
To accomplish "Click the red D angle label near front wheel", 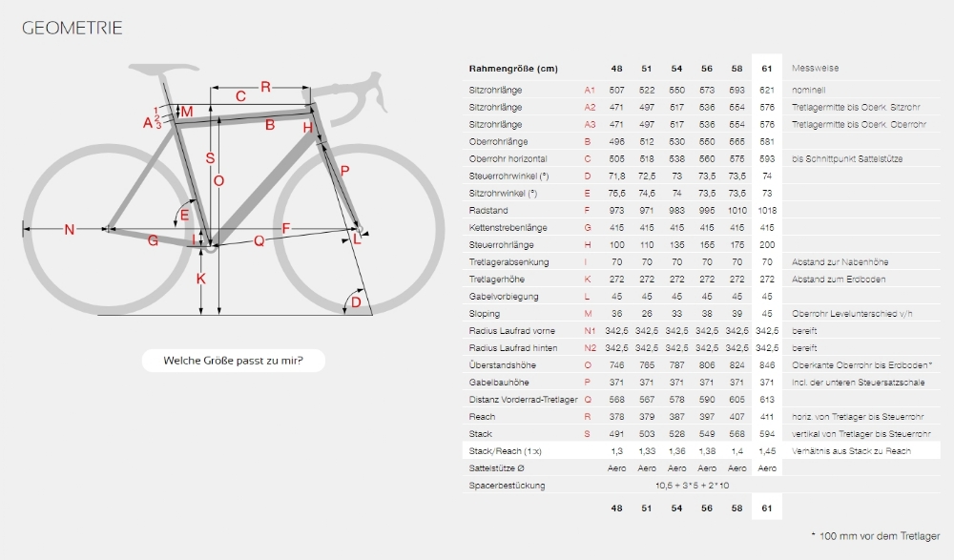I will (x=356, y=301).
